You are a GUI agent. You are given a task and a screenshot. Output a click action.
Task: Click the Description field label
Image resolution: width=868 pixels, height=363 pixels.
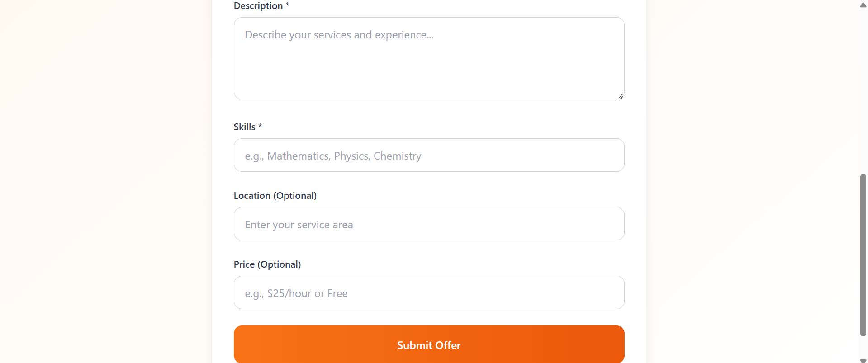(x=258, y=6)
